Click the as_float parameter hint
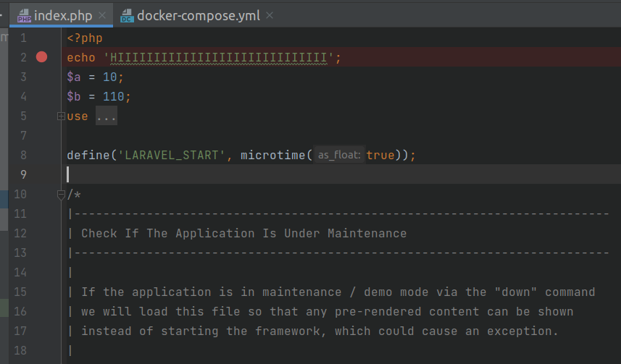 coord(339,155)
